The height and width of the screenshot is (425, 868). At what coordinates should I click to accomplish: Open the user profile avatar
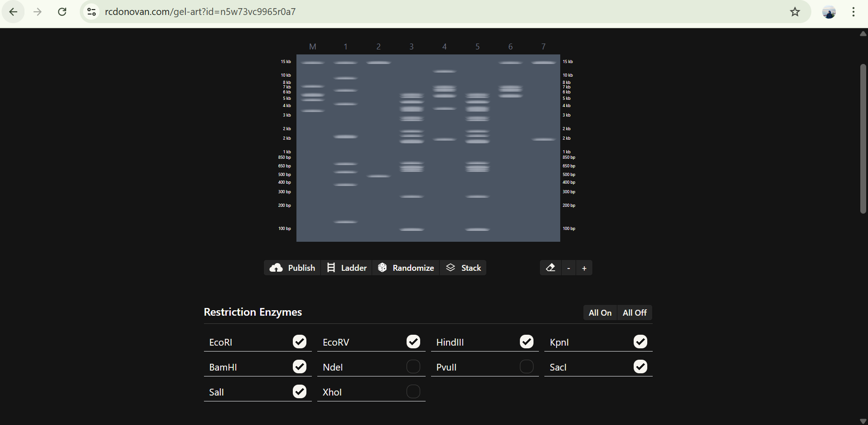tap(829, 12)
